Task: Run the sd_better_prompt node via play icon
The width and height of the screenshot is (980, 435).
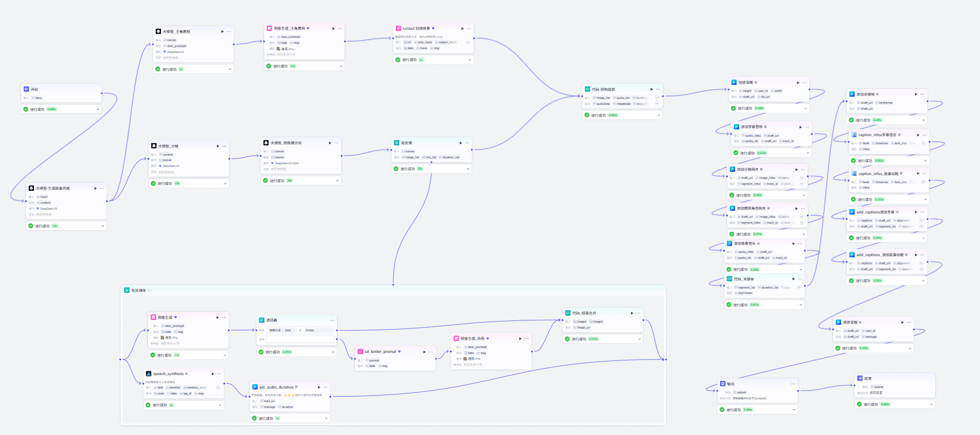Action: 424,351
